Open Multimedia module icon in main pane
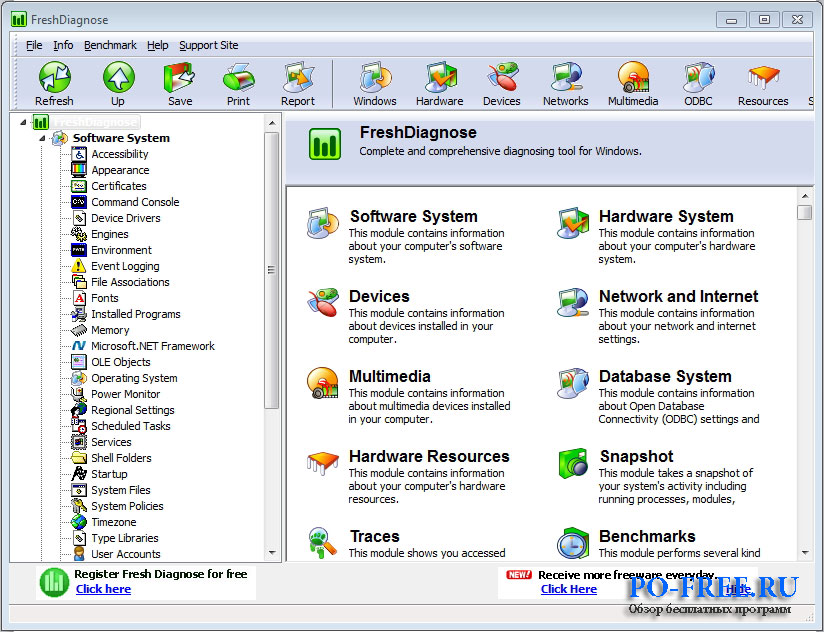The width and height of the screenshot is (824, 632). pos(323,382)
